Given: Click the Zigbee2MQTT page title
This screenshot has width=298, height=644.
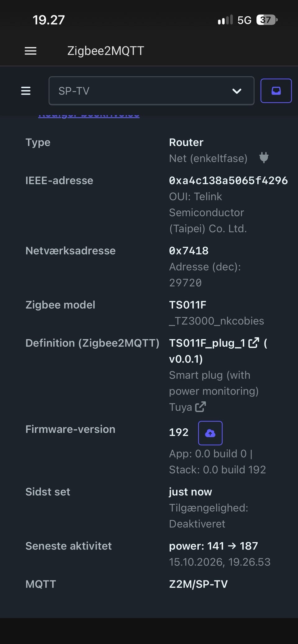Looking at the screenshot, I should coord(106,51).
